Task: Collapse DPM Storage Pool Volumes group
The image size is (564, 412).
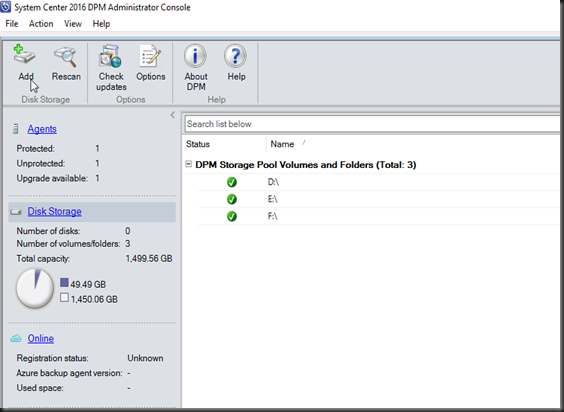Action: tap(188, 164)
